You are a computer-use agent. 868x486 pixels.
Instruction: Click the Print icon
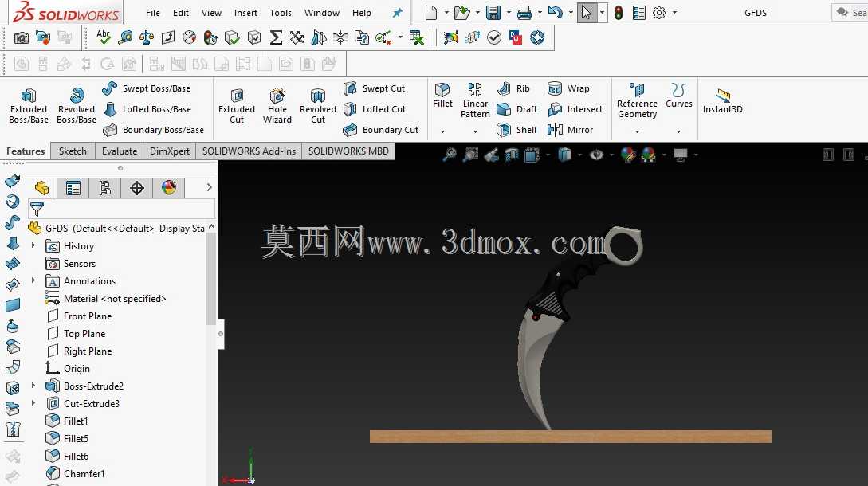pyautogui.click(x=524, y=12)
